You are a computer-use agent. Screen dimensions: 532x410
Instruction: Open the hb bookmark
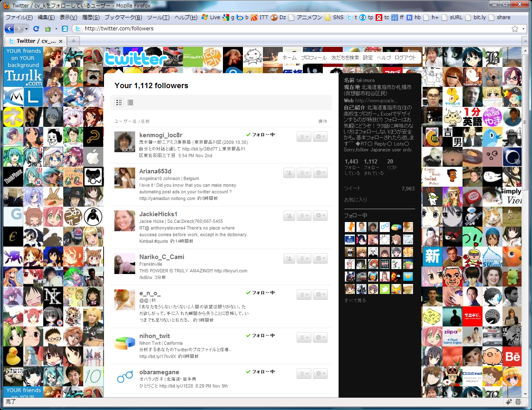414,17
